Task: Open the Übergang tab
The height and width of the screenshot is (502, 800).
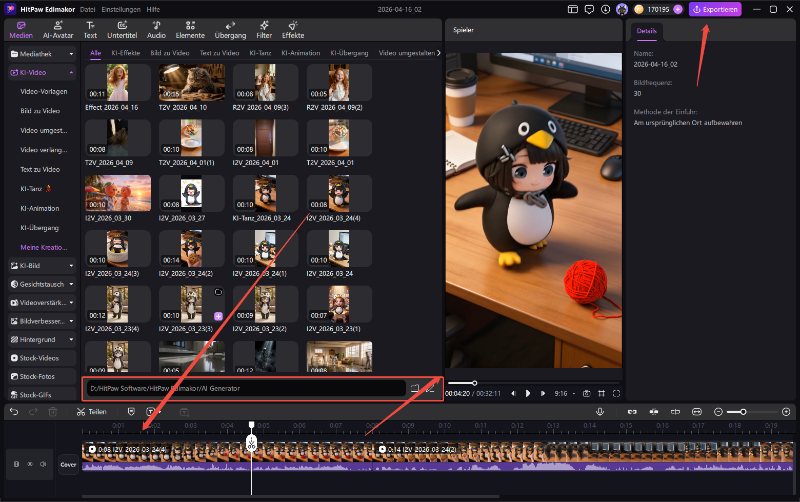Action: tap(230, 30)
